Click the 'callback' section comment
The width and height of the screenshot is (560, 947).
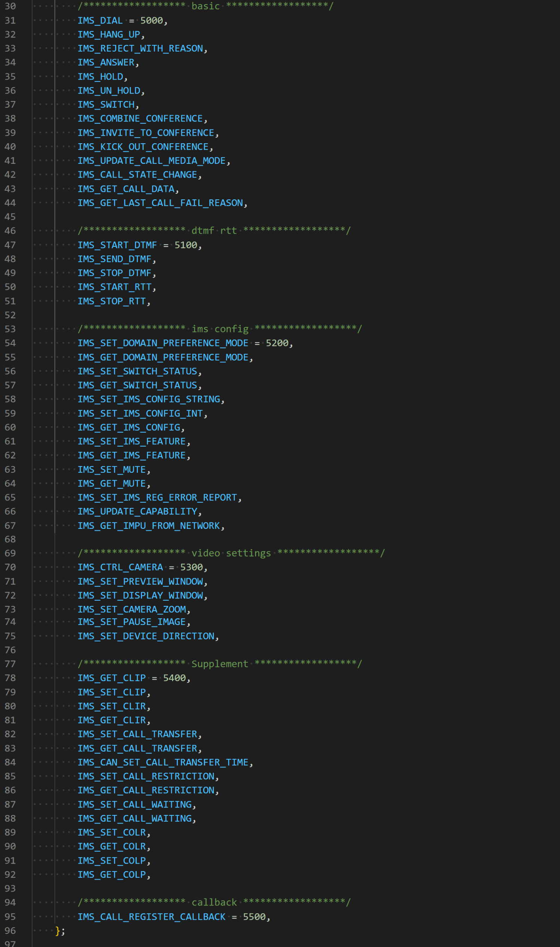coord(214,902)
